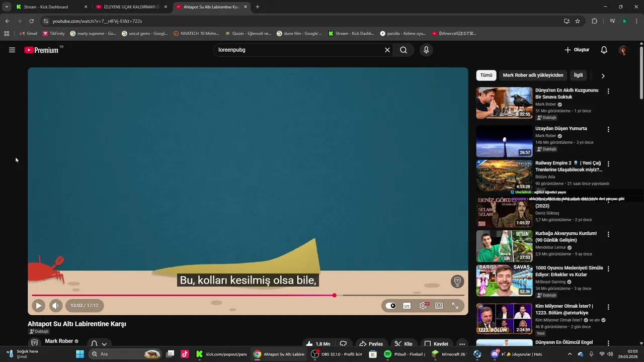Start voice search with microphone
The height and width of the screenshot is (362, 644).
point(426,50)
